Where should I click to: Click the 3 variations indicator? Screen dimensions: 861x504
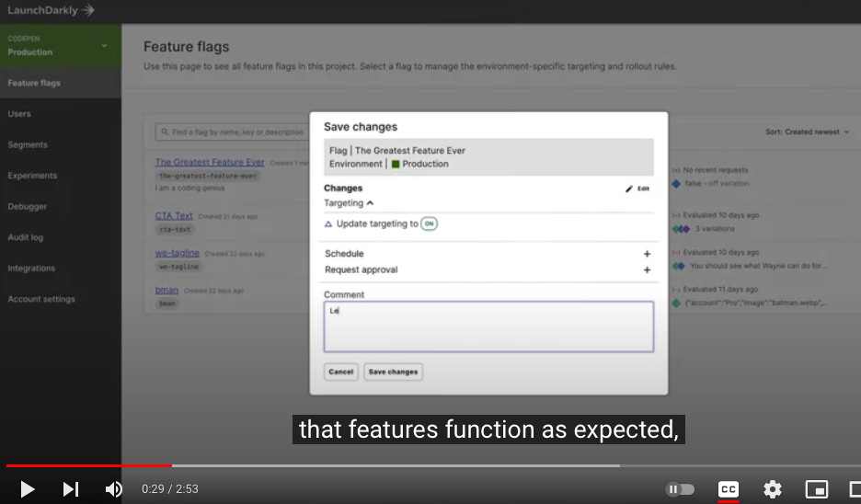(704, 228)
